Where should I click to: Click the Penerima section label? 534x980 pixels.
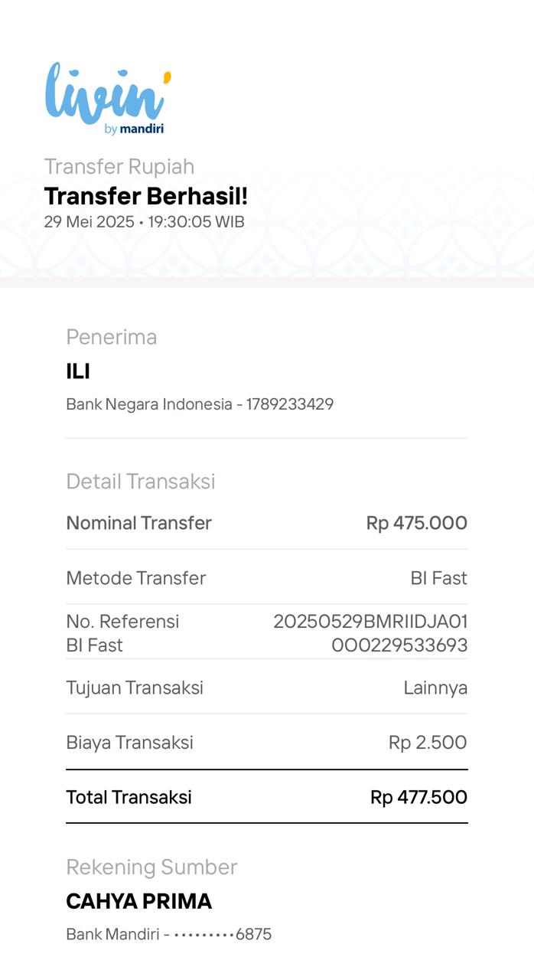[x=111, y=337]
